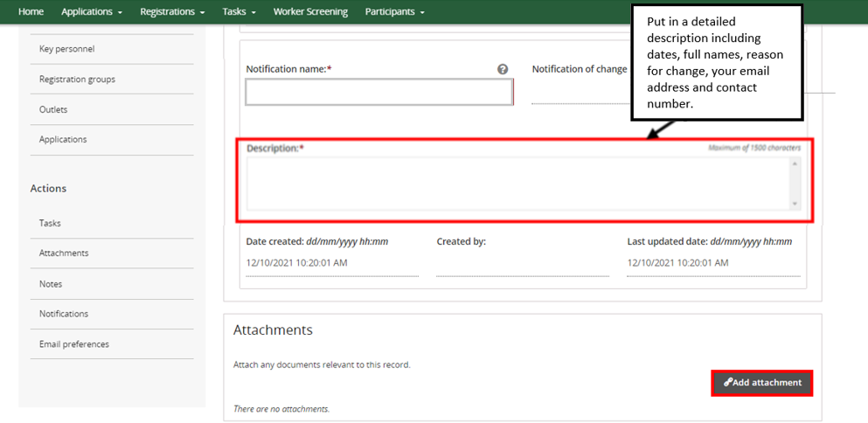This screenshot has width=868, height=423.
Task: Open Worker Screening from navbar
Action: pyautogui.click(x=310, y=11)
